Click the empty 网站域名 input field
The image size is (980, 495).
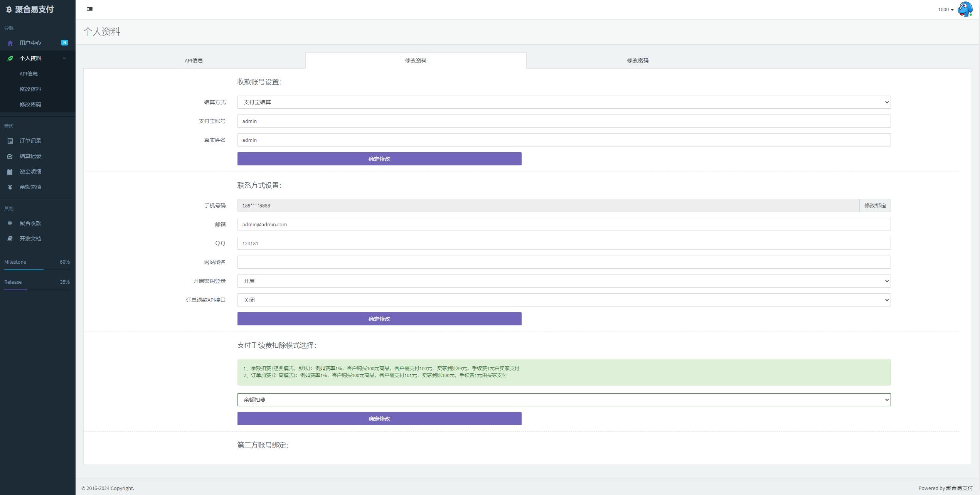click(564, 262)
